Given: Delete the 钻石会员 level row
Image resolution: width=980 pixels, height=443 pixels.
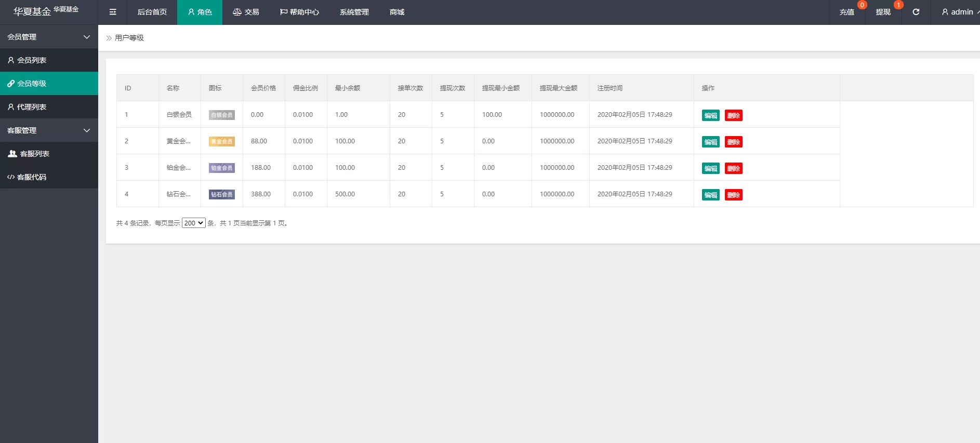Looking at the screenshot, I should [x=733, y=195].
